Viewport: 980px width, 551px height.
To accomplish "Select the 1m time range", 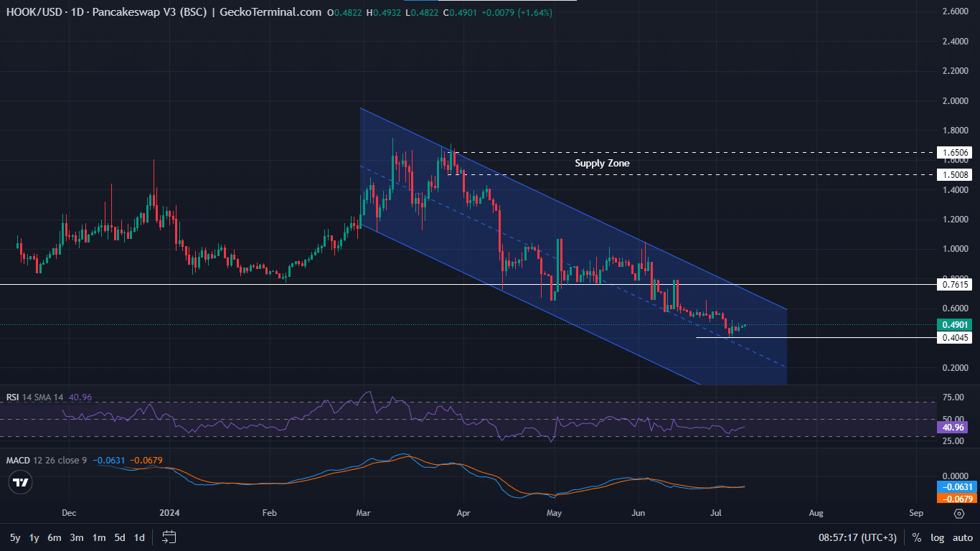I will pyautogui.click(x=99, y=537).
